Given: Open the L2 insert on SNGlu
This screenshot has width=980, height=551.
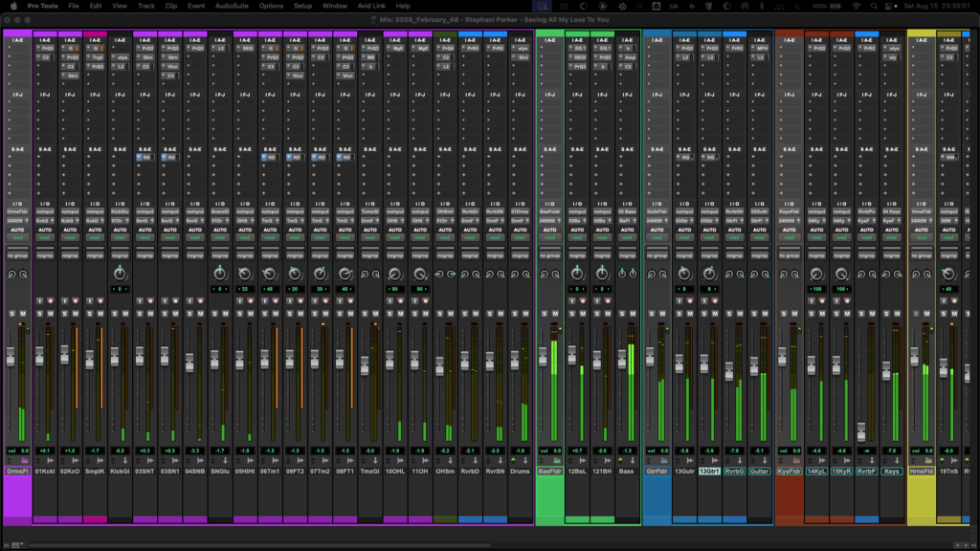Looking at the screenshot, I should (x=220, y=48).
